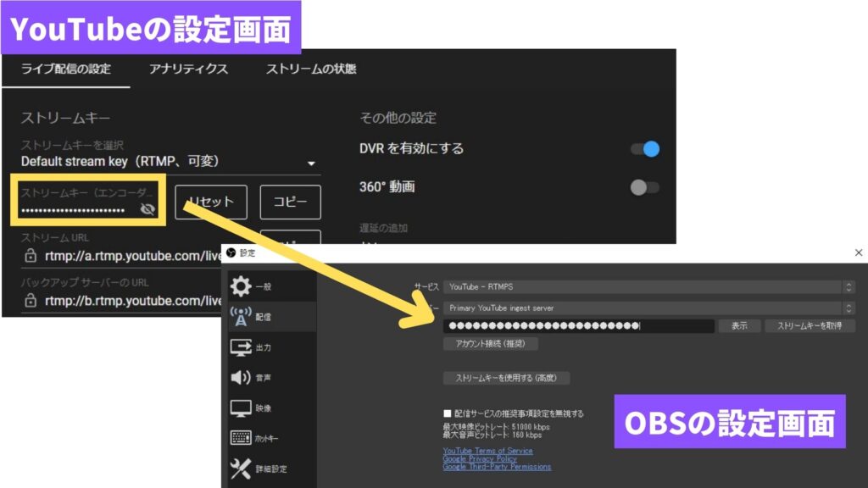868x488 pixels.
Task: Open Google Privacy Policy link
Action: [480, 458]
